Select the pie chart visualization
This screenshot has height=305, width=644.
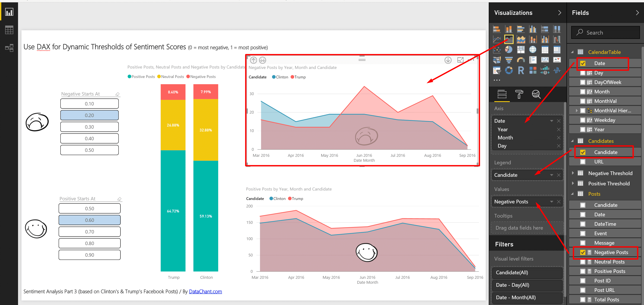click(509, 49)
